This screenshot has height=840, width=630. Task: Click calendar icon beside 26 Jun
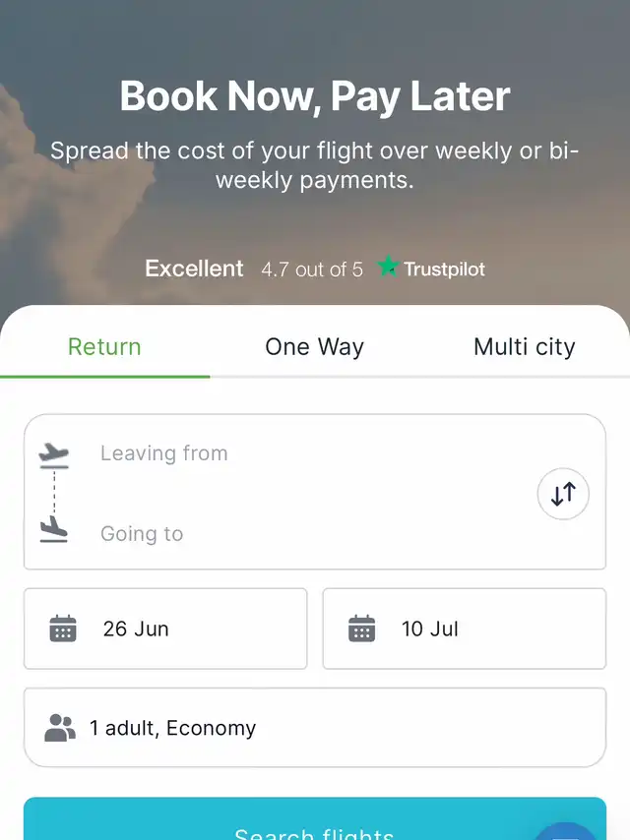pyautogui.click(x=63, y=629)
